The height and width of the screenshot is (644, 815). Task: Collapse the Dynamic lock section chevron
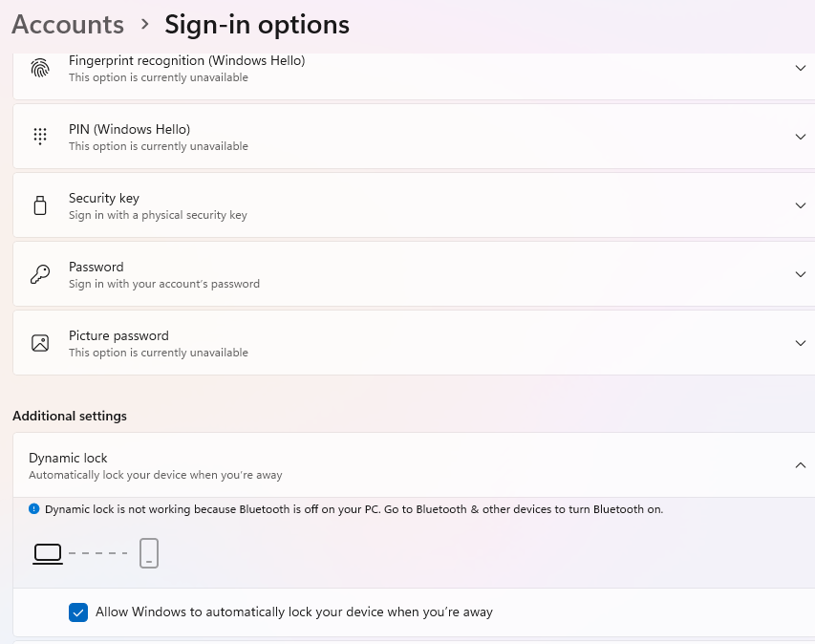pos(801,465)
